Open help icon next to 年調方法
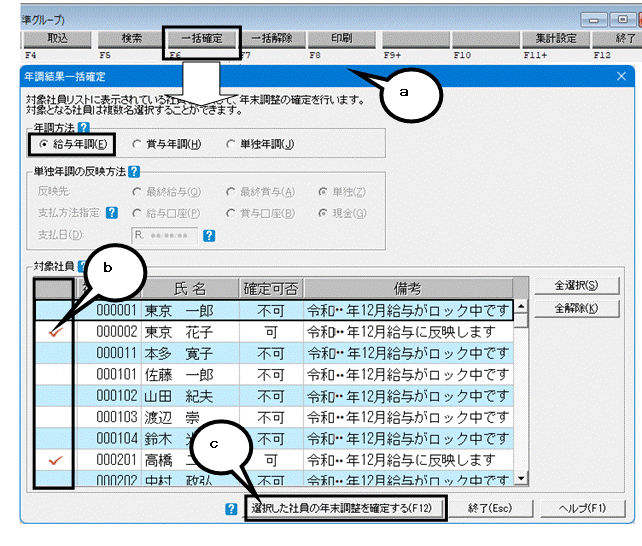This screenshot has height=546, width=642. pos(84,128)
